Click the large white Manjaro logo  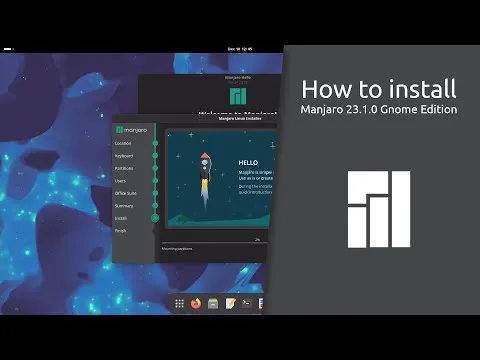click(x=379, y=209)
